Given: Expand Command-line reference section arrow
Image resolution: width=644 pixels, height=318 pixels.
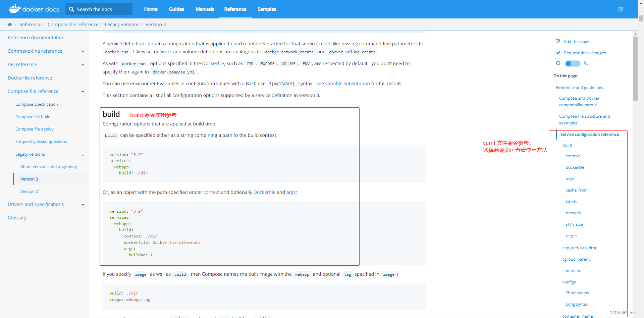Looking at the screenshot, I should (83, 51).
